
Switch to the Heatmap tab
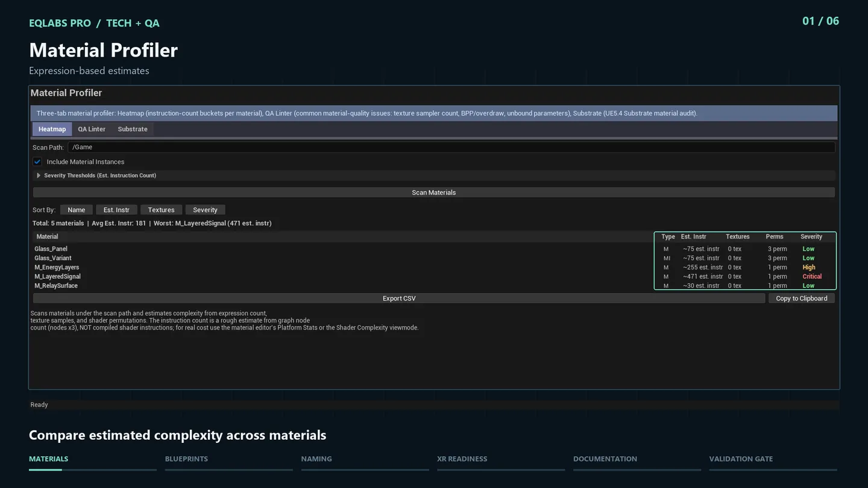[52, 129]
